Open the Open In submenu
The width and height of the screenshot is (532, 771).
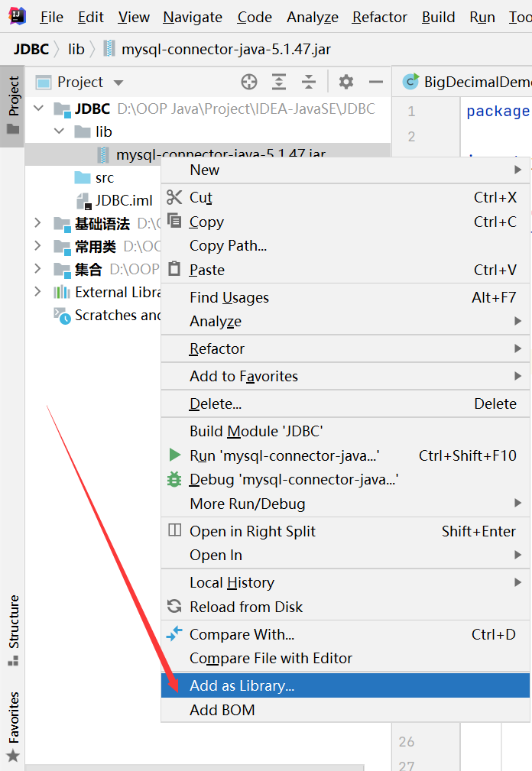345,556
